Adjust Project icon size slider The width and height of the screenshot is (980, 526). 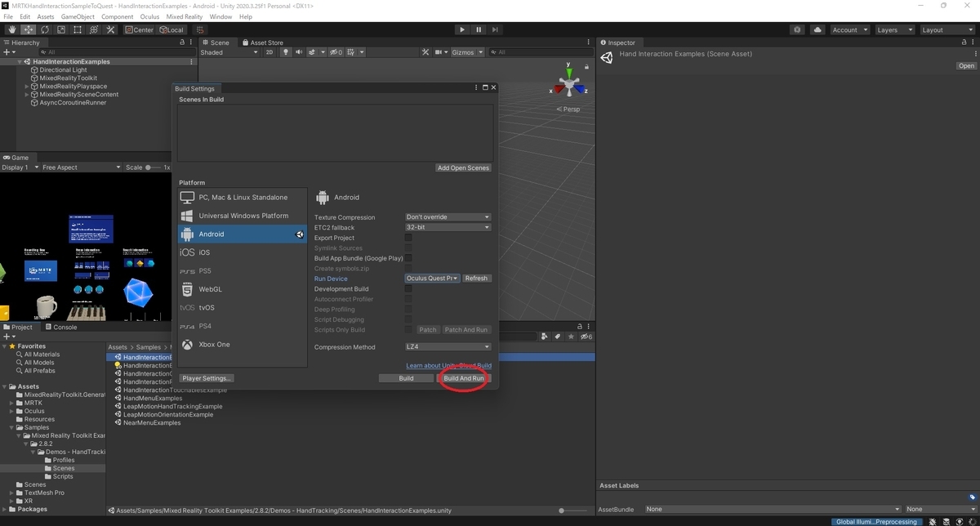(x=573, y=510)
